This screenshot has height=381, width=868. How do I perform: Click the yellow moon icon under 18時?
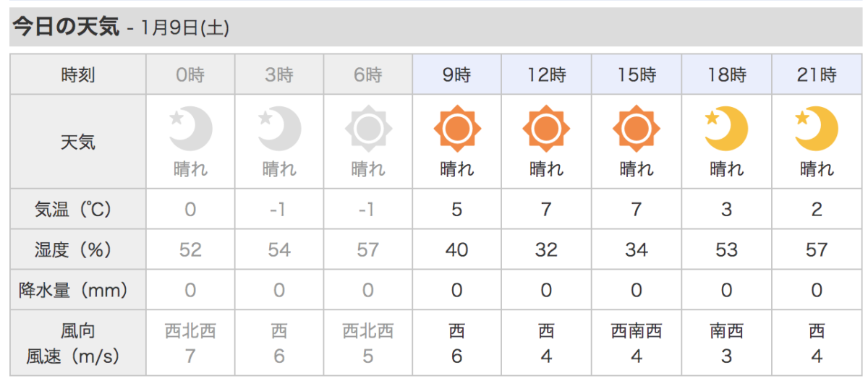726,129
